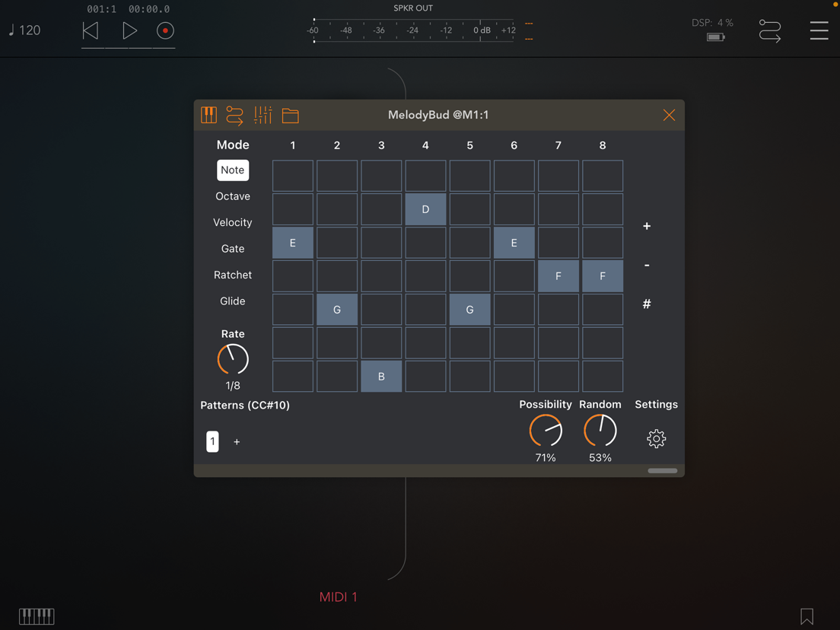Click the 1/8 rate value
Viewport: 840px width, 630px height.
[233, 386]
